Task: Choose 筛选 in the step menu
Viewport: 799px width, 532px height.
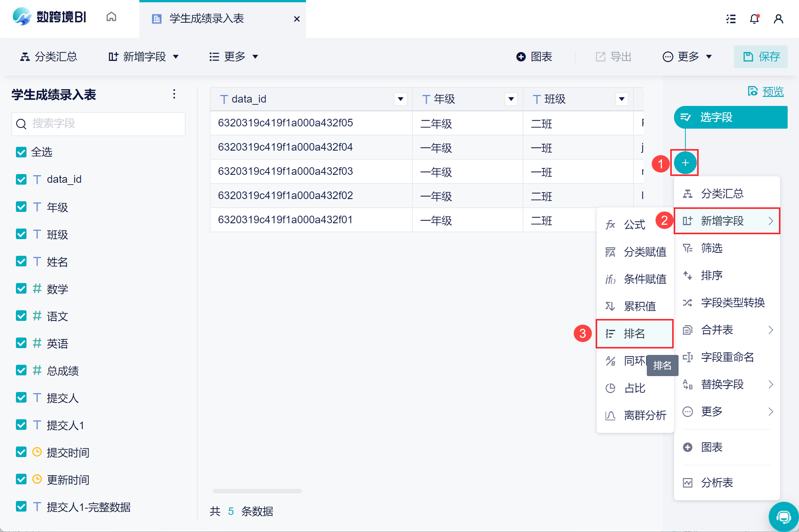Action: pos(712,248)
